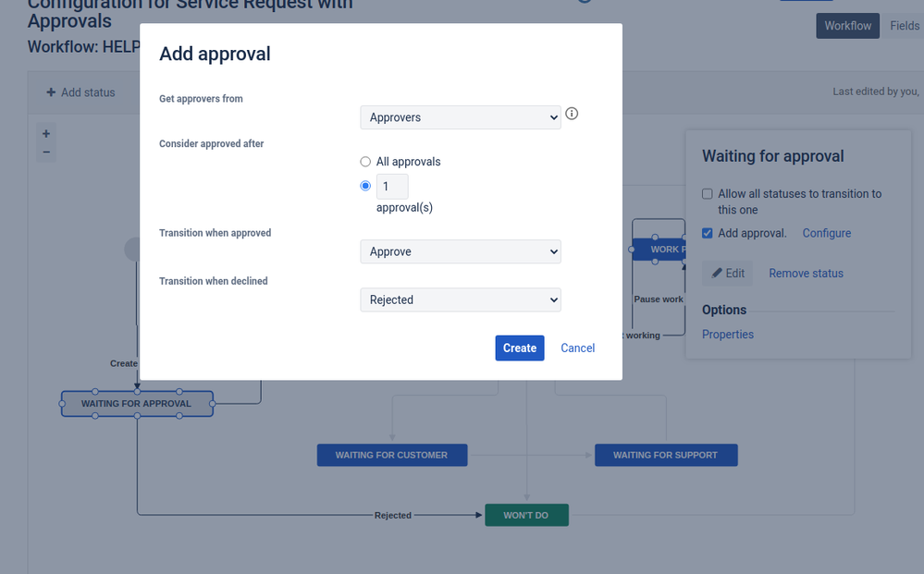Toggle Allow all statuses to transition checkbox
This screenshot has width=924, height=574.
click(x=708, y=194)
